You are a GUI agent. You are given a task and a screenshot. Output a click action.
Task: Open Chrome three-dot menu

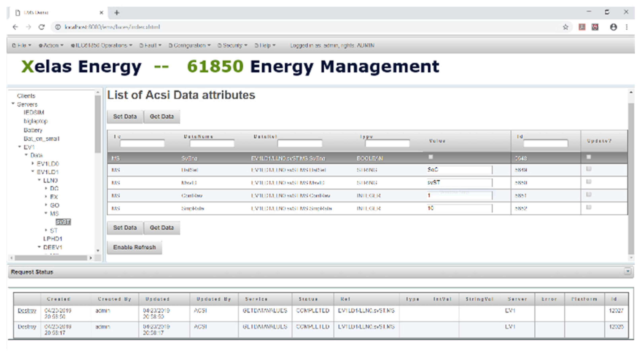tap(627, 27)
